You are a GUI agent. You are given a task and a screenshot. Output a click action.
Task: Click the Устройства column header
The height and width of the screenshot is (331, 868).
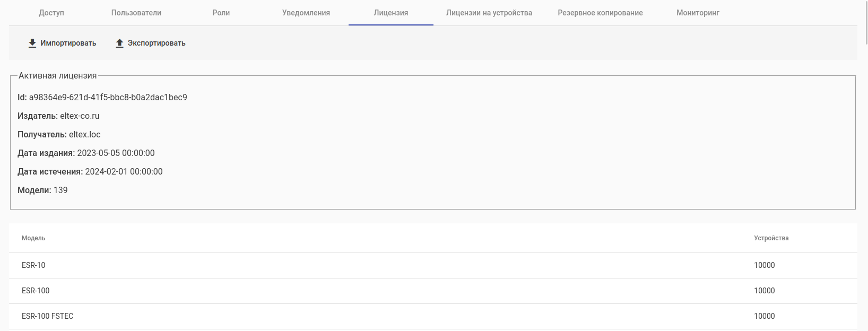(x=771, y=238)
